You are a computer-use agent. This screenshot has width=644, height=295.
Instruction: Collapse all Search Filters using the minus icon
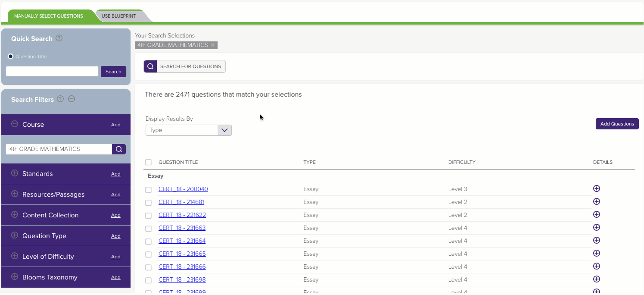(72, 99)
